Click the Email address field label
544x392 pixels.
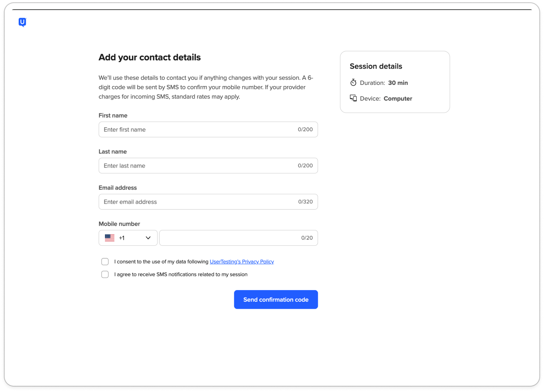point(118,188)
